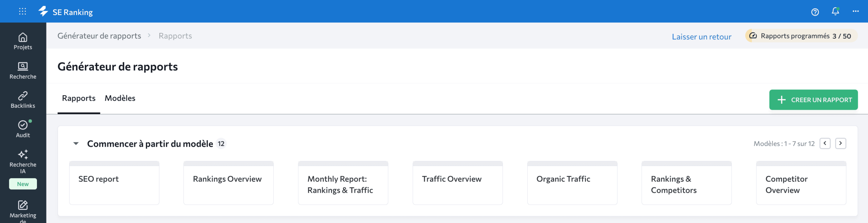
Task: Open the Recherche sidebar section
Action: pyautogui.click(x=23, y=70)
